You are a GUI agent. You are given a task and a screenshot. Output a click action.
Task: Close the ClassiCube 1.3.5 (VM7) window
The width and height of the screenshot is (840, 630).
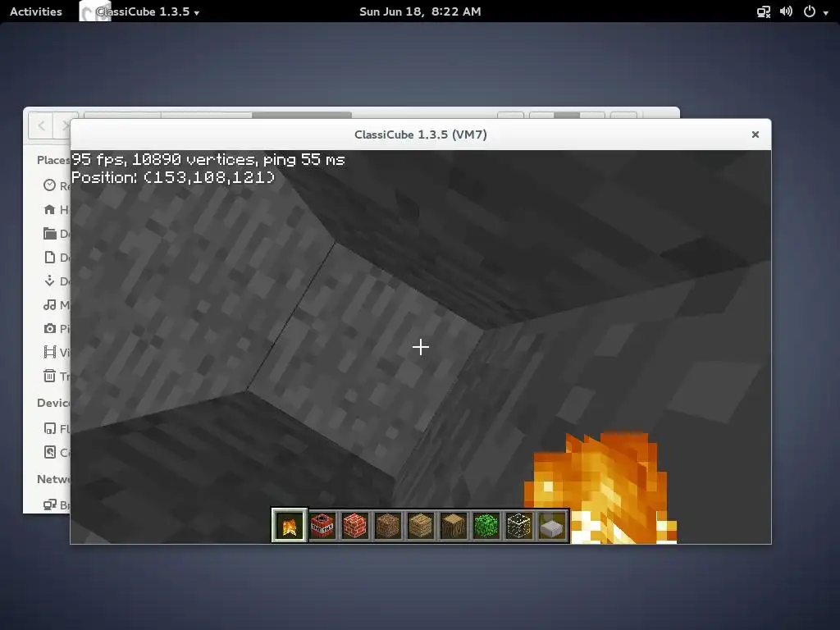(x=756, y=135)
